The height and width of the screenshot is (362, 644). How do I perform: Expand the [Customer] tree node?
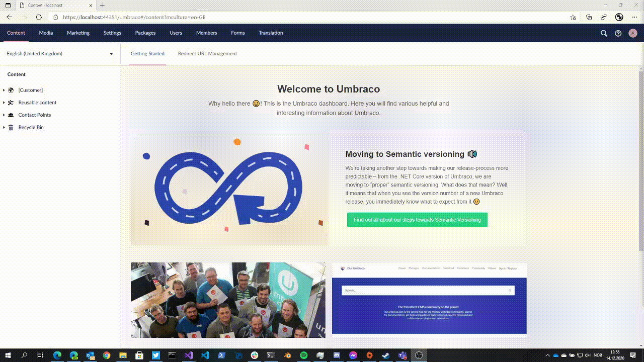click(x=4, y=90)
